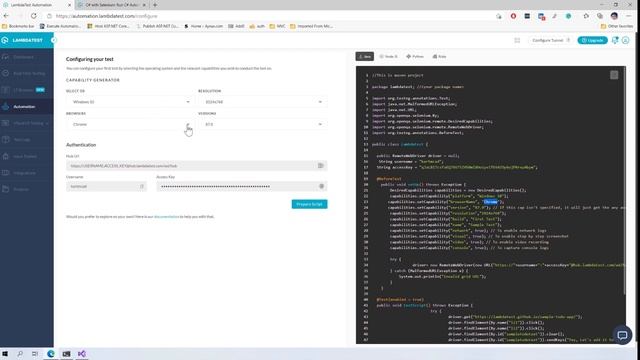Open a new browser tab
This screenshot has width=640, height=360.
pyautogui.click(x=155, y=5)
